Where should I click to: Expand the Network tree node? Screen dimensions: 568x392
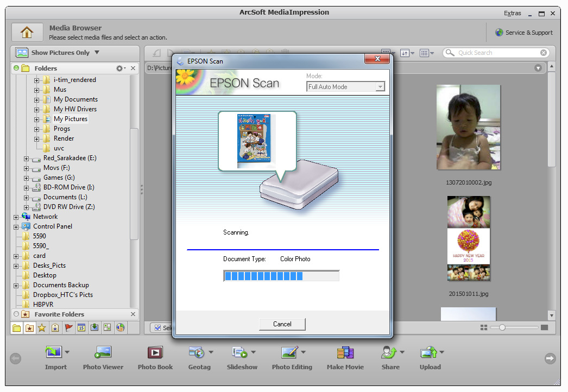16,217
